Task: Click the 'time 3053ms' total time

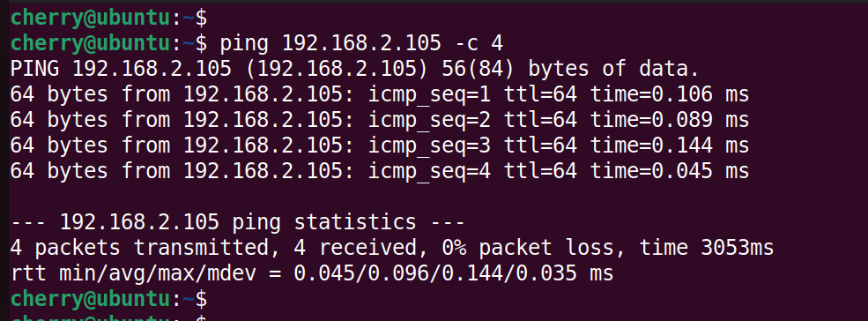Action: 707,248
